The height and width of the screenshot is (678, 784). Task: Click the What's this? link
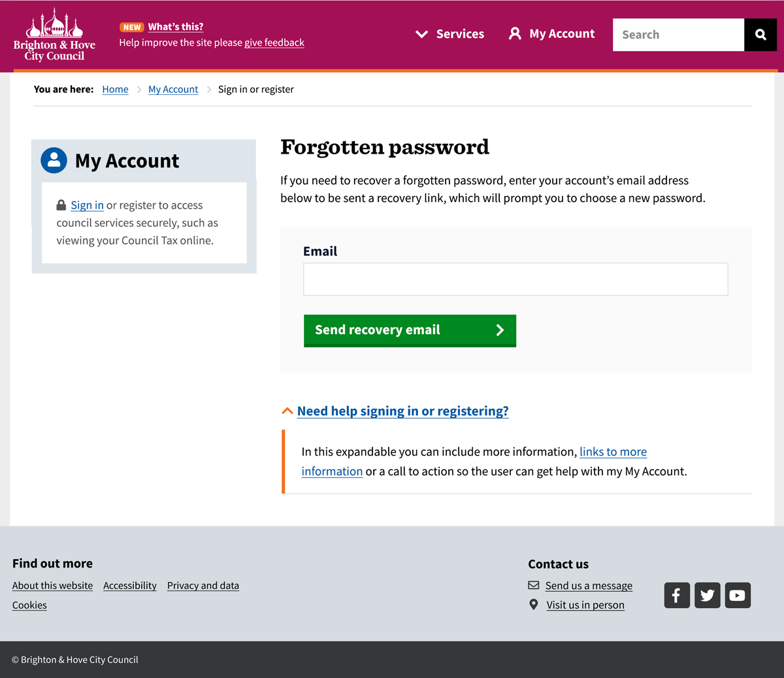176,27
